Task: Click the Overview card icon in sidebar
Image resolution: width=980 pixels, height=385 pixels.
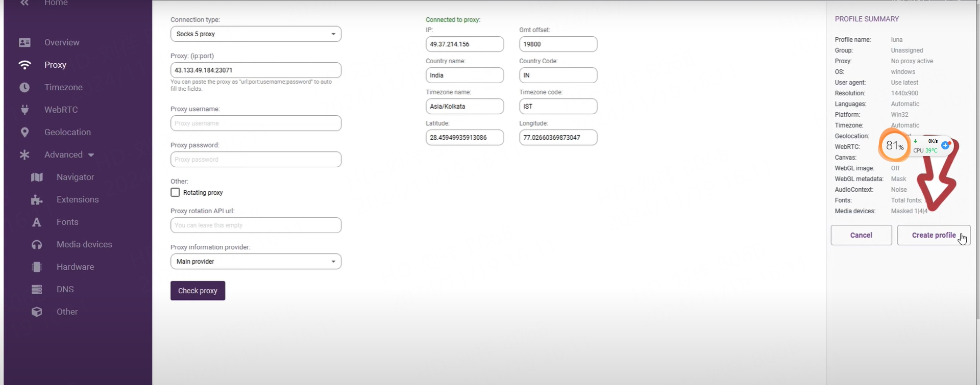Action: [24, 43]
